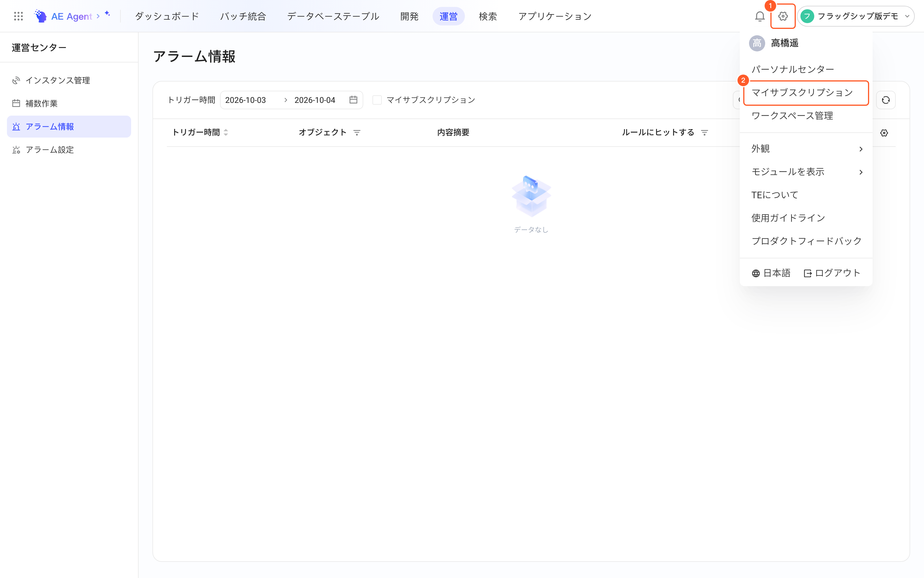Switch to バッチ統合 tab
The width and height of the screenshot is (924, 578).
[x=243, y=16]
